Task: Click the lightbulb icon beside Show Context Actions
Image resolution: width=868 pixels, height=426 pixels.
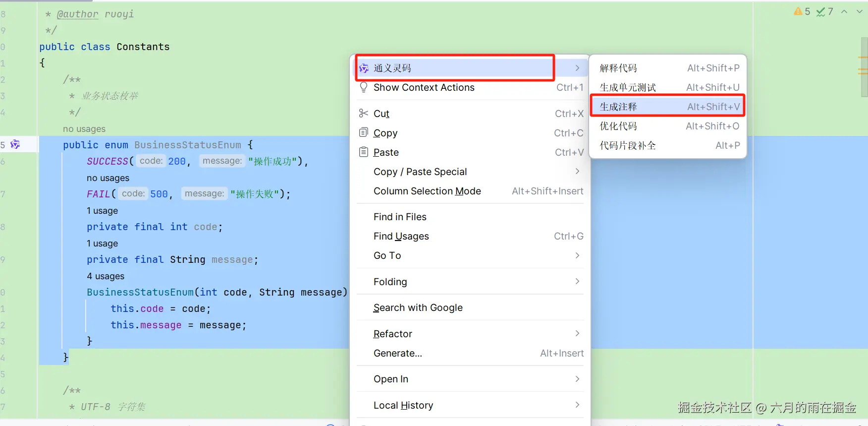Action: pyautogui.click(x=364, y=87)
